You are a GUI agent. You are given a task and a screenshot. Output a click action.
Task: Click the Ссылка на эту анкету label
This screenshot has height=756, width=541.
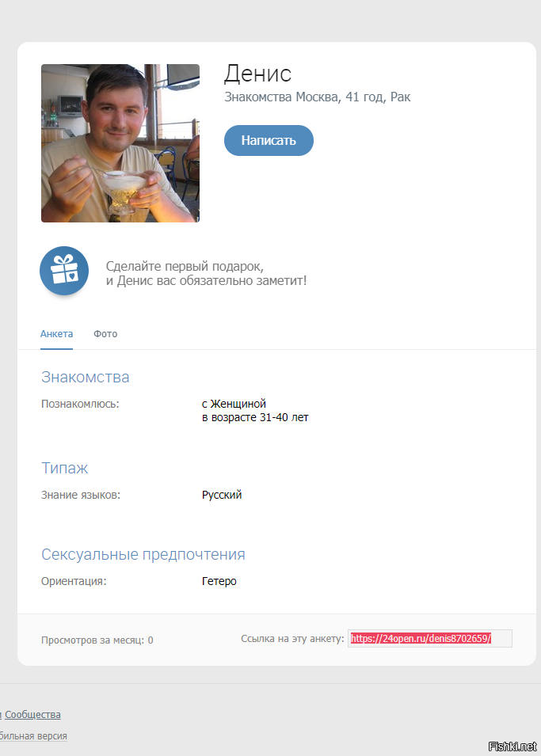[x=292, y=638]
